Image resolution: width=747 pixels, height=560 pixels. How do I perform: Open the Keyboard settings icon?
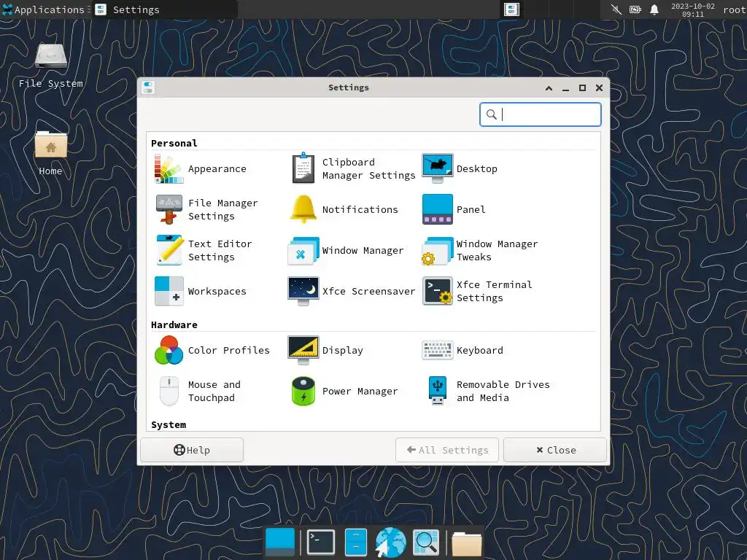click(438, 350)
